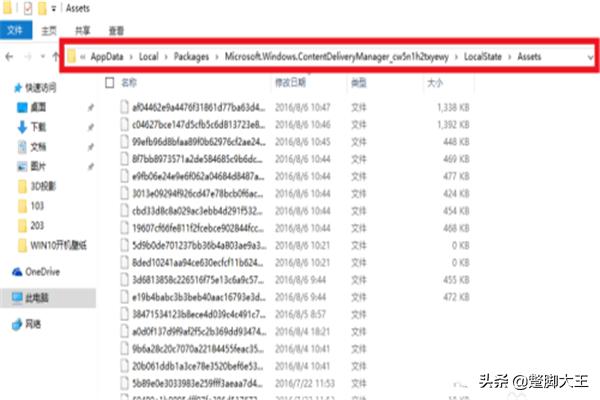Click file icon of 38471534123b8ece4d039c4c491c7...

pyautogui.click(x=124, y=314)
